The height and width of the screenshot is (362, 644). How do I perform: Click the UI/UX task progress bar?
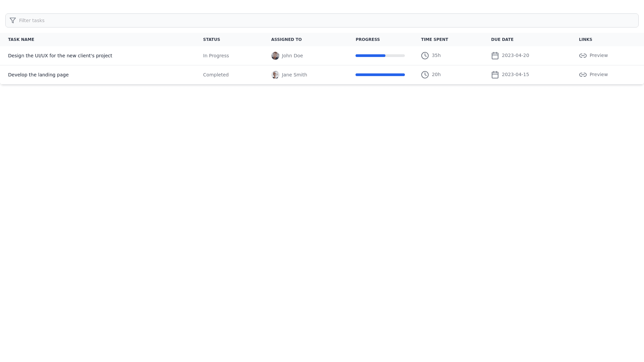[380, 56]
